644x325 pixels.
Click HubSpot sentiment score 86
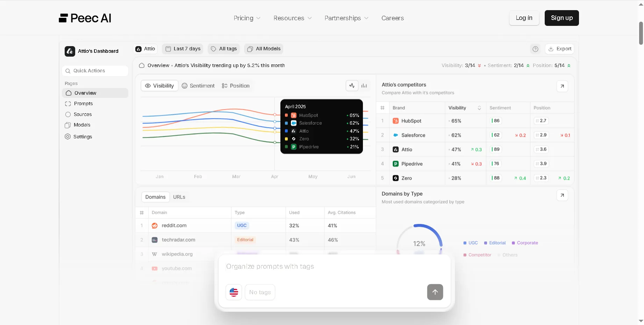point(496,121)
